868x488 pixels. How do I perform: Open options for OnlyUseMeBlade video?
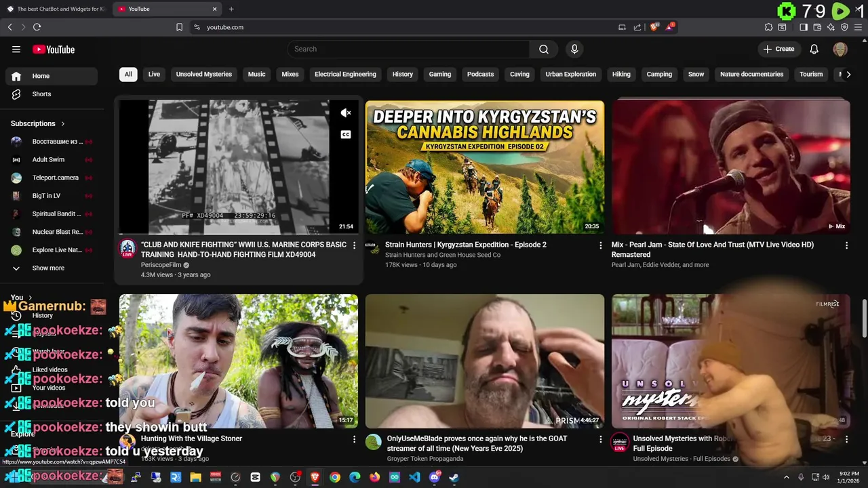[x=600, y=439]
